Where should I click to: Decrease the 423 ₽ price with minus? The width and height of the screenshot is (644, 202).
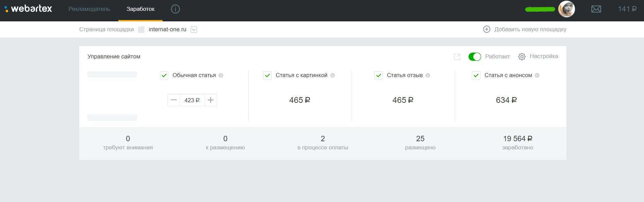[x=174, y=100]
